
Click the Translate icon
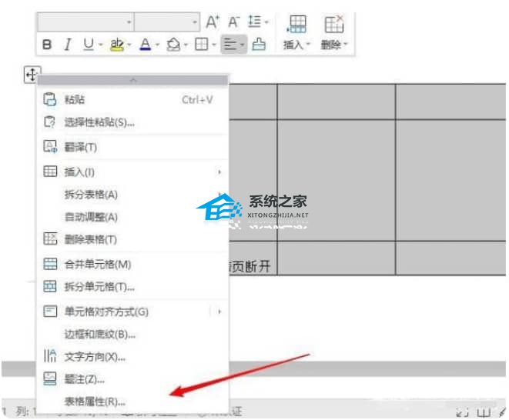pos(50,147)
